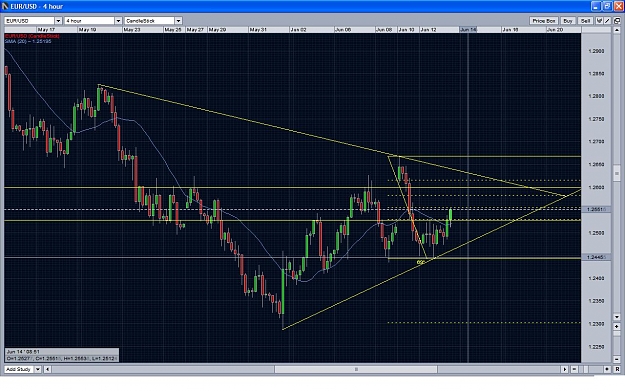Screen dimensions: 625x391
Task: Click the EUR/USD app icon in title bar
Action: coord(5,6)
